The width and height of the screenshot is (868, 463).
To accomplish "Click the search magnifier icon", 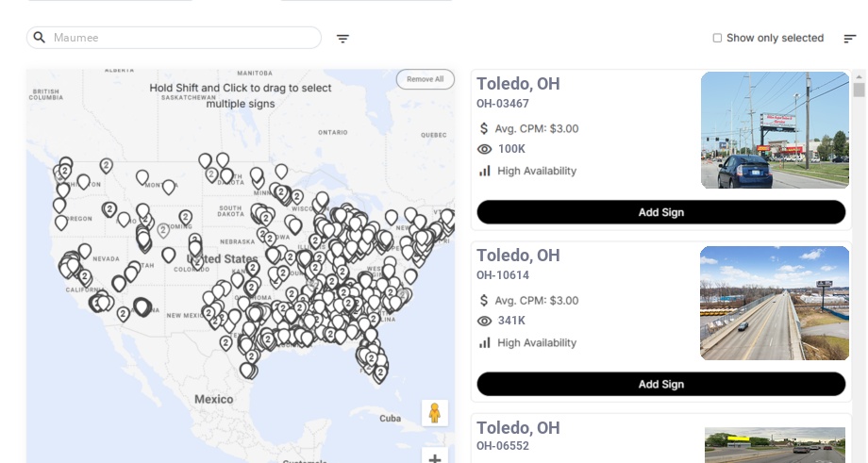I will (40, 38).
